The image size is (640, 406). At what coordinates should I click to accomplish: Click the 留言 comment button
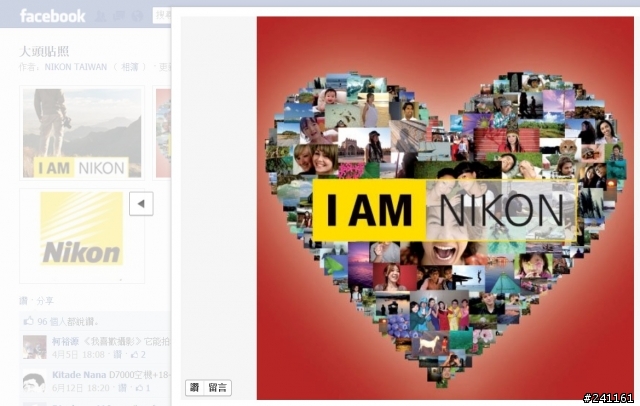tap(217, 387)
